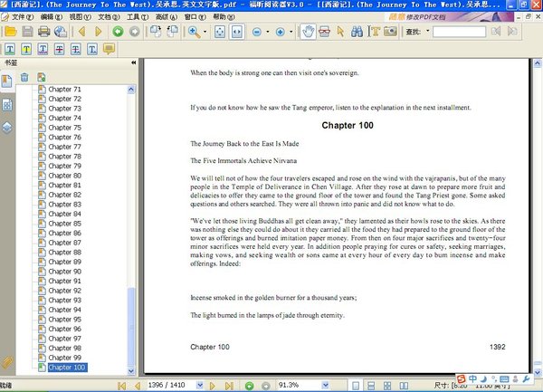This screenshot has height=392, width=543.
Task: Switch to single page layout icon
Action: [356, 386]
